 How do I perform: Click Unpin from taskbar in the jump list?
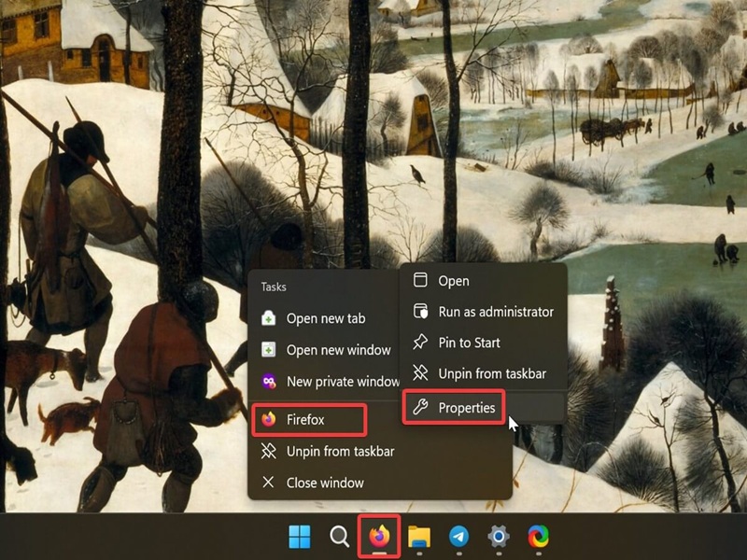(x=380, y=451)
